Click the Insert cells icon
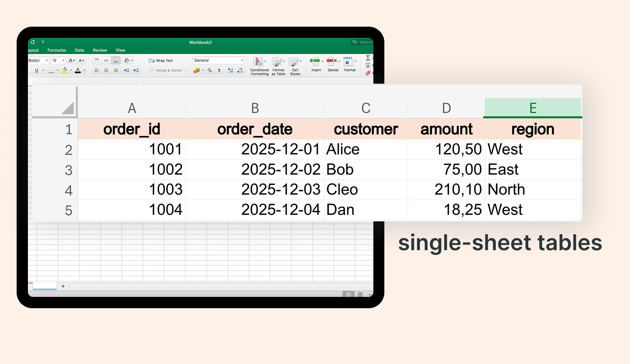This screenshot has height=364, width=630. pyautogui.click(x=315, y=61)
